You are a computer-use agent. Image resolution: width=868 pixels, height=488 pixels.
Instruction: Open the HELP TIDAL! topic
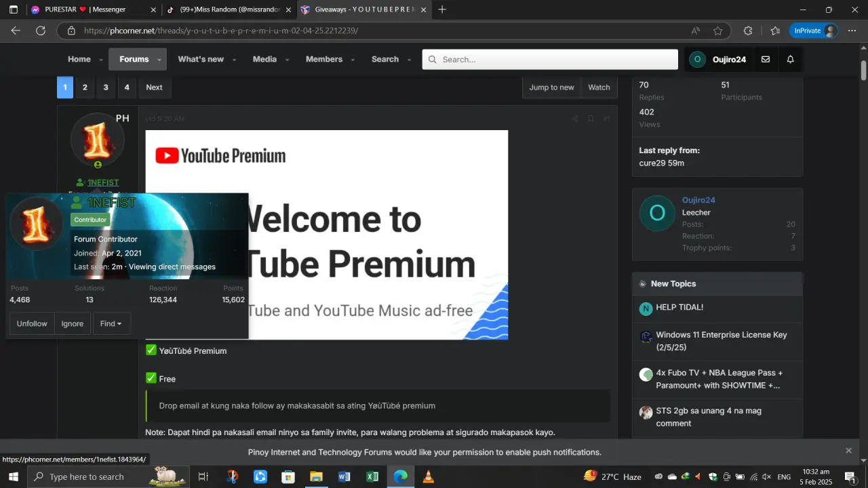(x=679, y=307)
